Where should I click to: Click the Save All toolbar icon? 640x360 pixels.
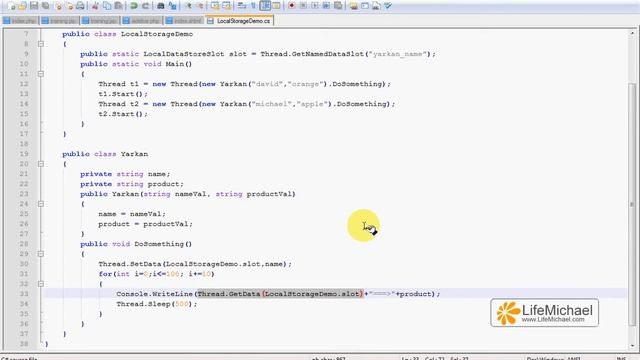point(46,6)
